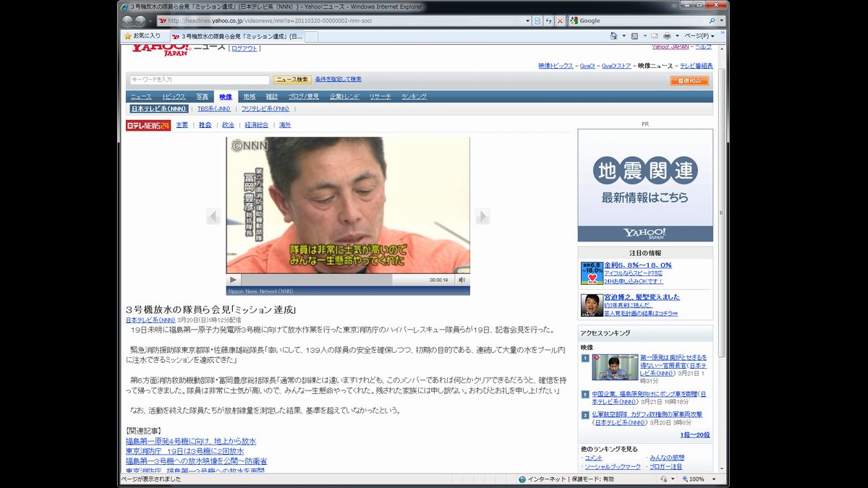Image resolution: width=868 pixels, height=488 pixels.
Task: Select the トピックス navigation tab
Action: coord(174,96)
